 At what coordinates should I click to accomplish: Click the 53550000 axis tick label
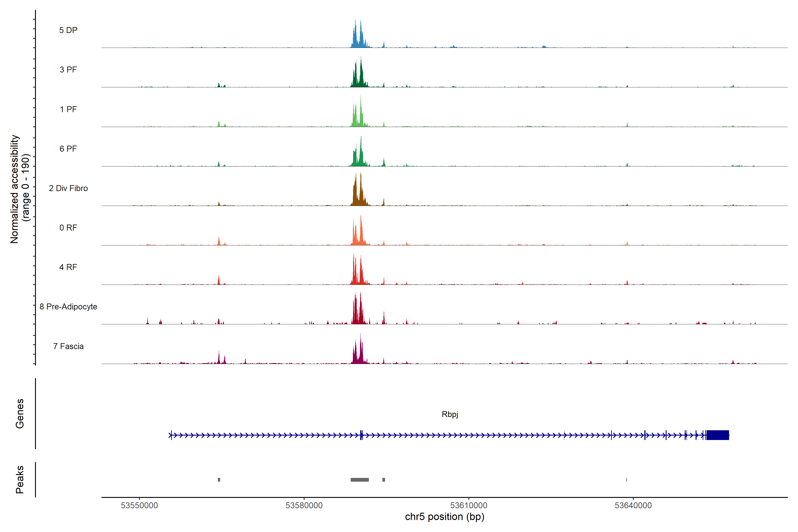(x=139, y=506)
